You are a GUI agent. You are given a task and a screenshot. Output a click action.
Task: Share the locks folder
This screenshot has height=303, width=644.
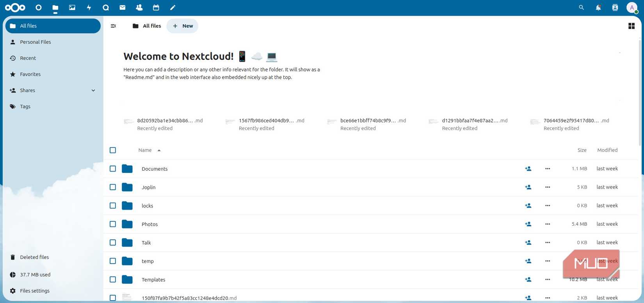(x=528, y=205)
